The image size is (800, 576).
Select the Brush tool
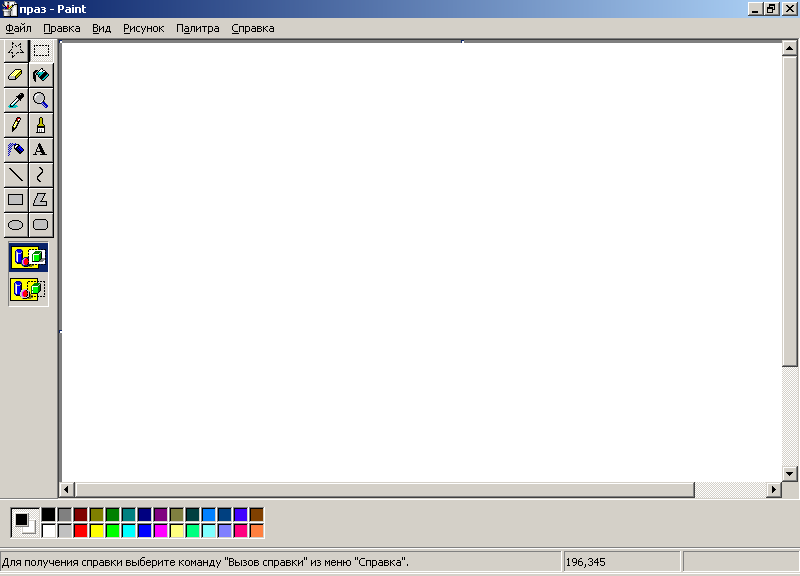click(41, 125)
